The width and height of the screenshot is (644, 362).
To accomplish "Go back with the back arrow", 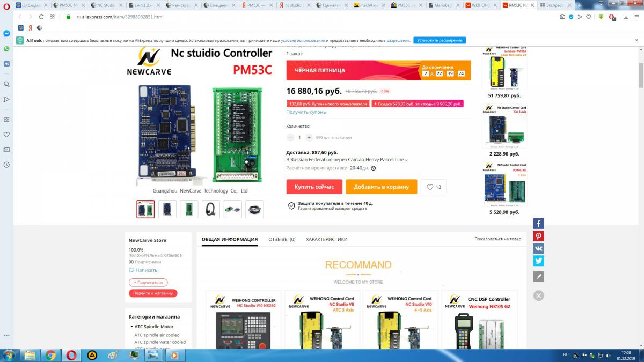I will [19, 17].
